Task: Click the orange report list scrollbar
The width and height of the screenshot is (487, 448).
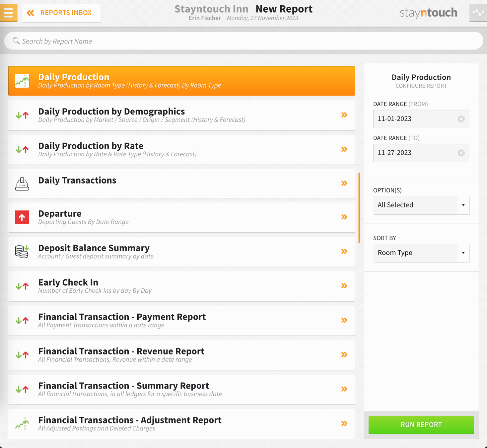Action: coord(359,208)
